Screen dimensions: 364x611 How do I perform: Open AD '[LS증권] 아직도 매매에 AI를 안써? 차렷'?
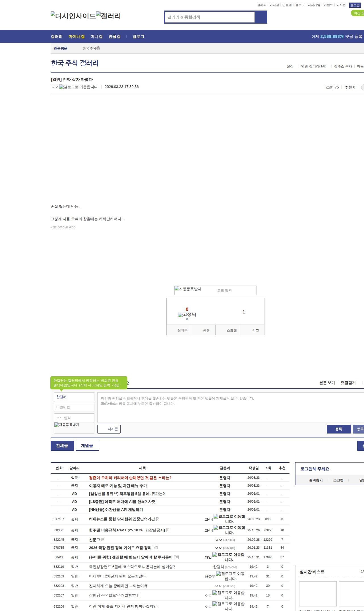coord(122,502)
